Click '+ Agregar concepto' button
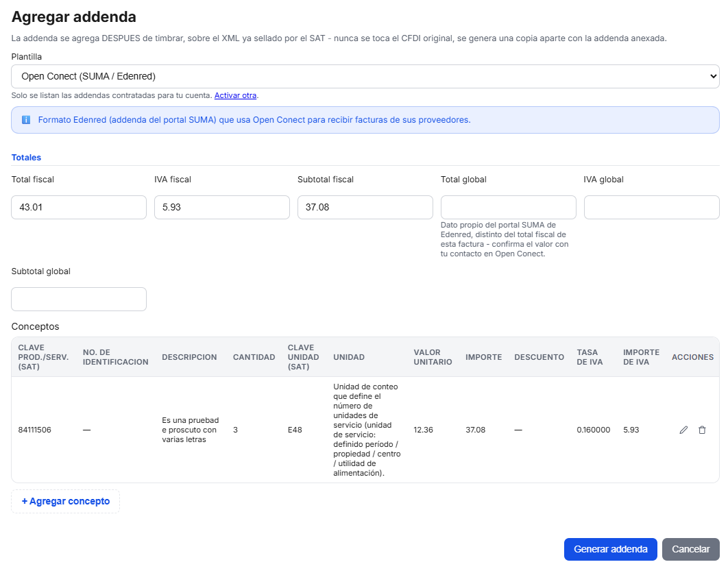The width and height of the screenshot is (728, 573). coord(65,501)
